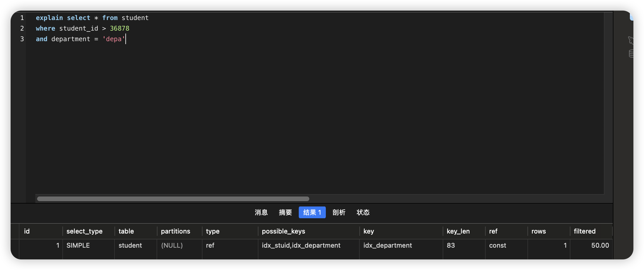Click line number 1 in the gutter

(22, 18)
